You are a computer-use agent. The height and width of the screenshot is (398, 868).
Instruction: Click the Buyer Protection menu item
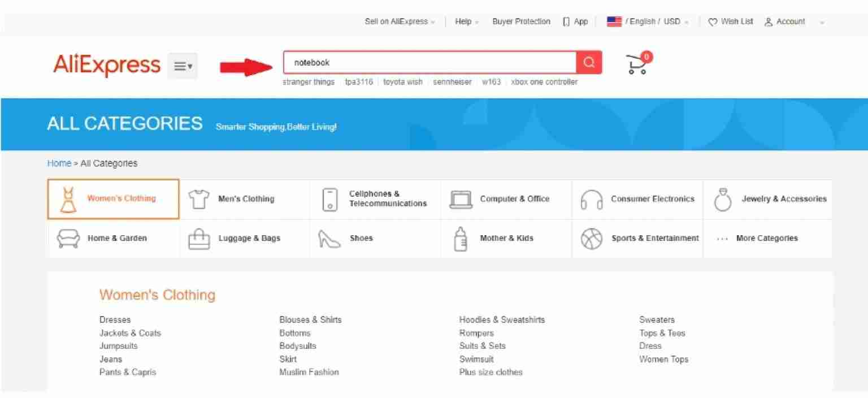pos(521,21)
